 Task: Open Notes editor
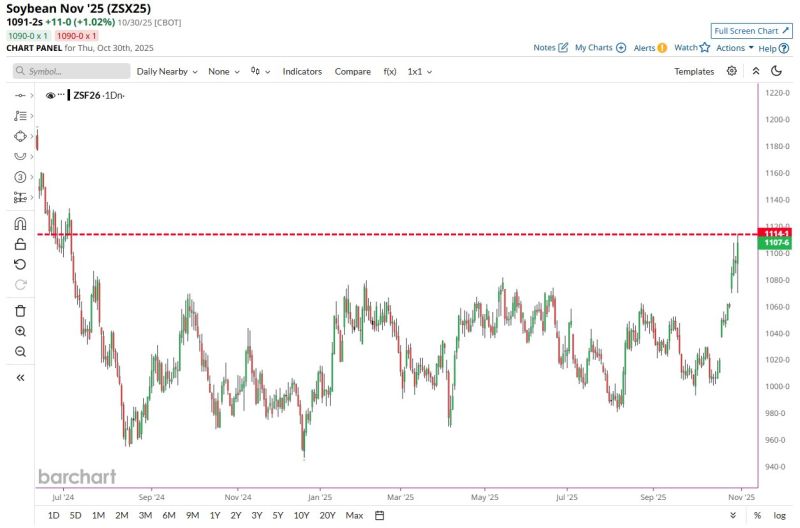click(x=551, y=47)
